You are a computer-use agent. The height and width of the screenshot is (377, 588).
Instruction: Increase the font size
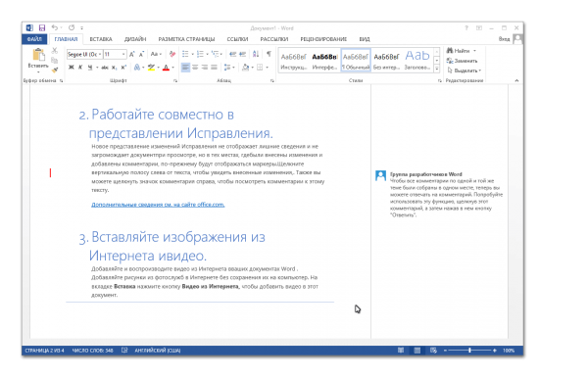tap(132, 54)
